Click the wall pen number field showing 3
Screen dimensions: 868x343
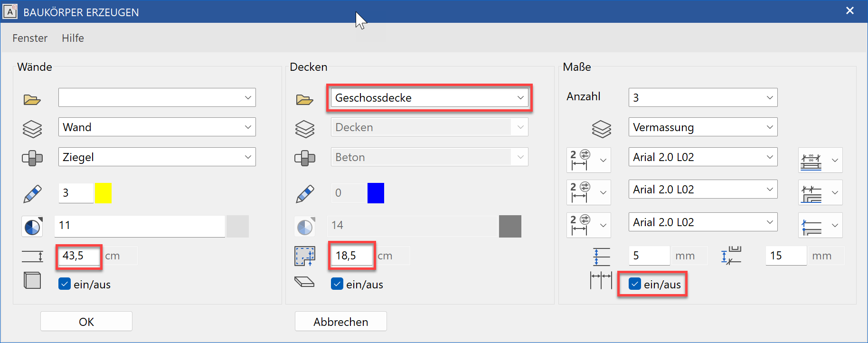[76, 193]
